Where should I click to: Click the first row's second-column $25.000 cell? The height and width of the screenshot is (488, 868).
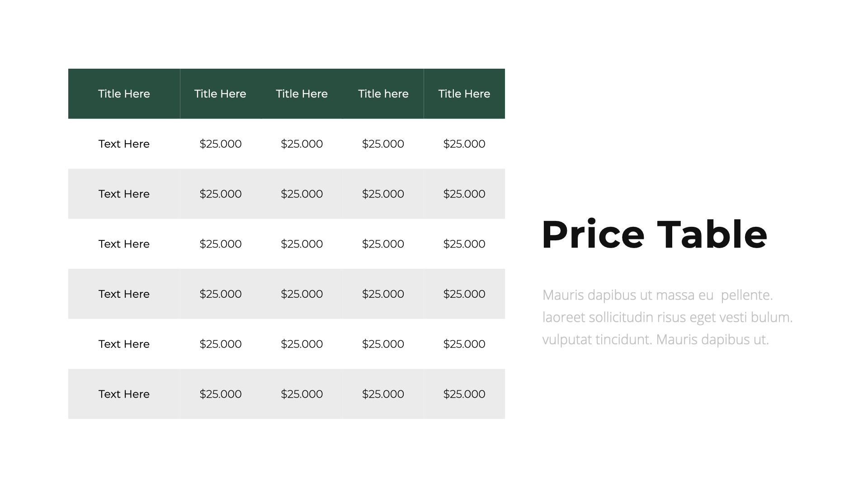(x=221, y=144)
